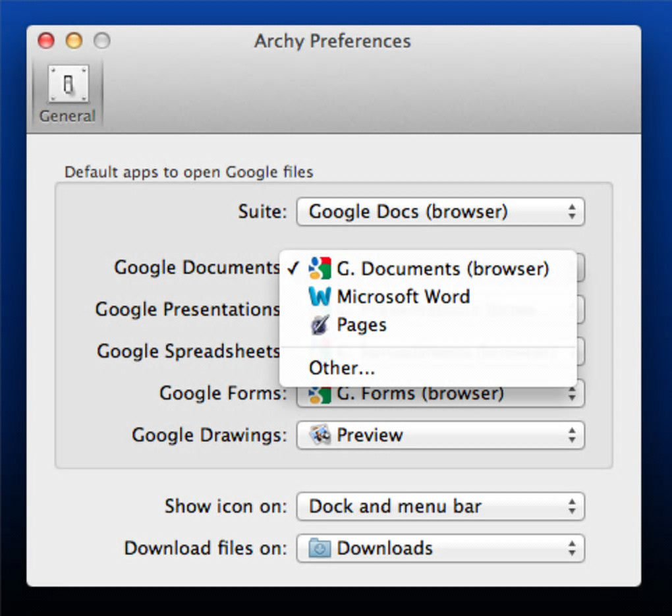
Task: Minimize the Archy Preferences window
Action: tap(74, 42)
